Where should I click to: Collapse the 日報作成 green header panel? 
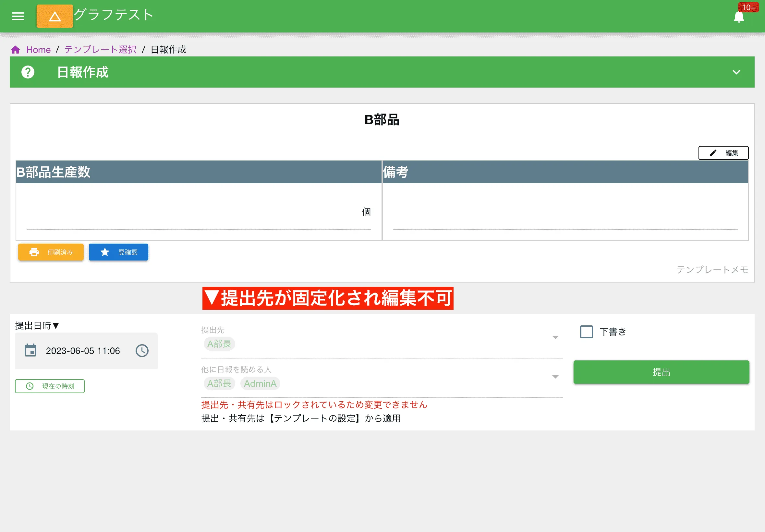click(x=736, y=72)
